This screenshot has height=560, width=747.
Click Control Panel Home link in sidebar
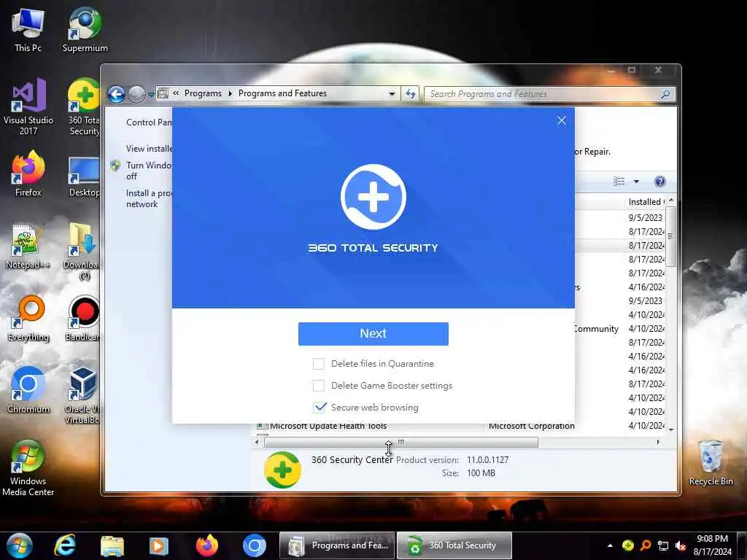click(149, 122)
